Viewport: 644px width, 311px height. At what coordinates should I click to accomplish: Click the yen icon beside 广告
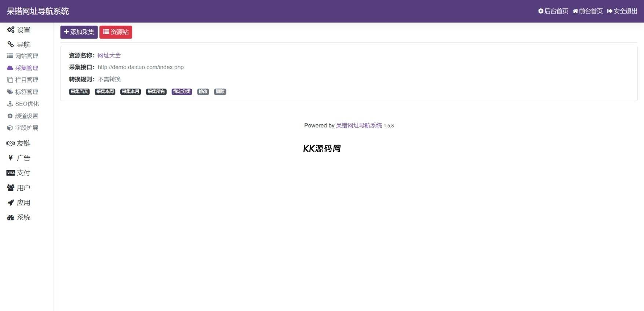pyautogui.click(x=11, y=158)
